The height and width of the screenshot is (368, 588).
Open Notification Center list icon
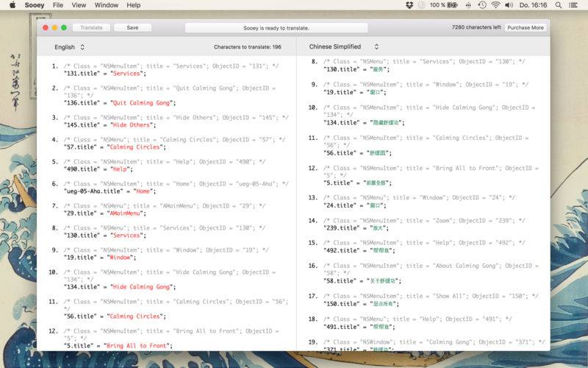point(573,5)
